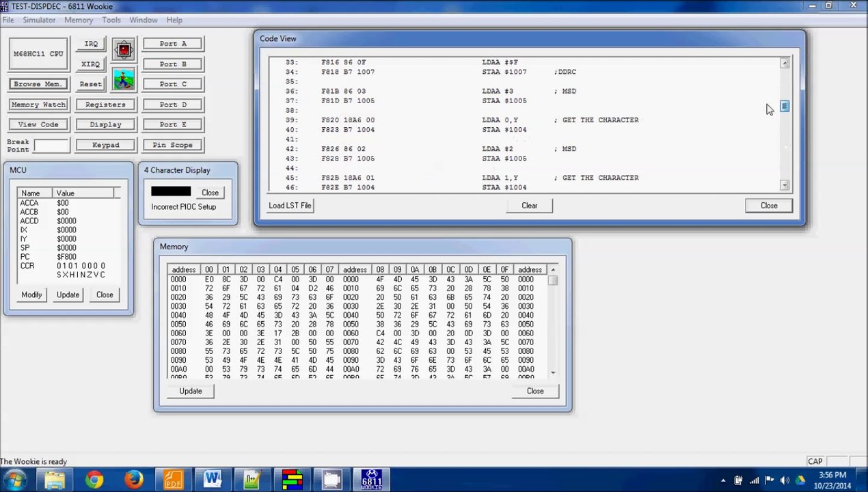Trigger the IRQ interrupt button
868x492 pixels.
(91, 44)
